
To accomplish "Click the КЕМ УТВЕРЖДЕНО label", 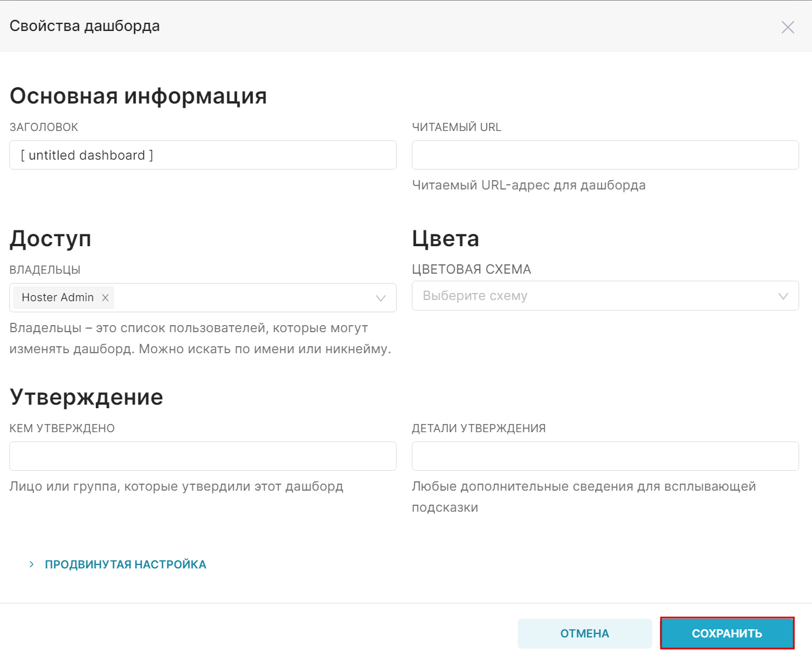I will coord(62,428).
